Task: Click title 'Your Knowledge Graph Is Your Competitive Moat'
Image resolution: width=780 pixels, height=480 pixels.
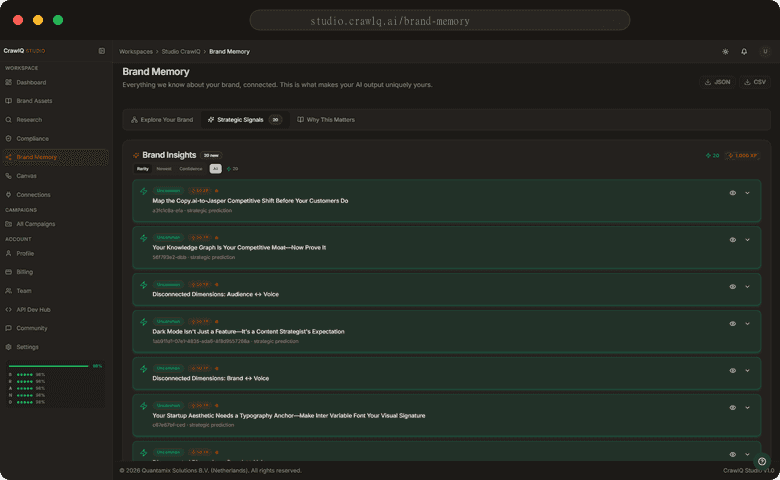Action: tap(239, 248)
